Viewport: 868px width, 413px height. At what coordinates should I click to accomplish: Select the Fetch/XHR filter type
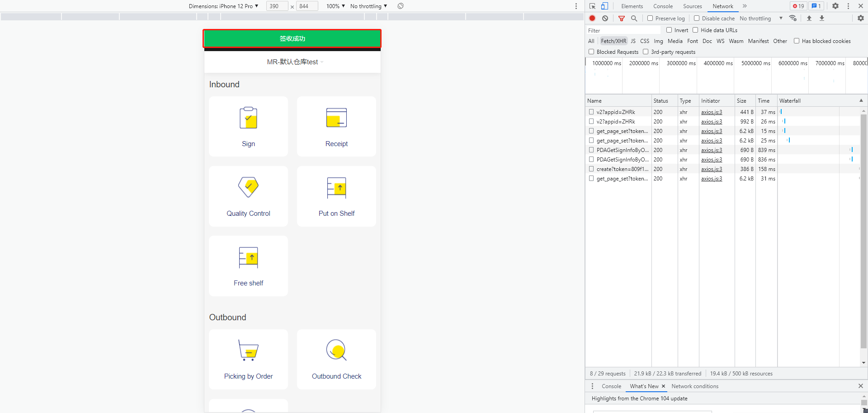point(613,41)
